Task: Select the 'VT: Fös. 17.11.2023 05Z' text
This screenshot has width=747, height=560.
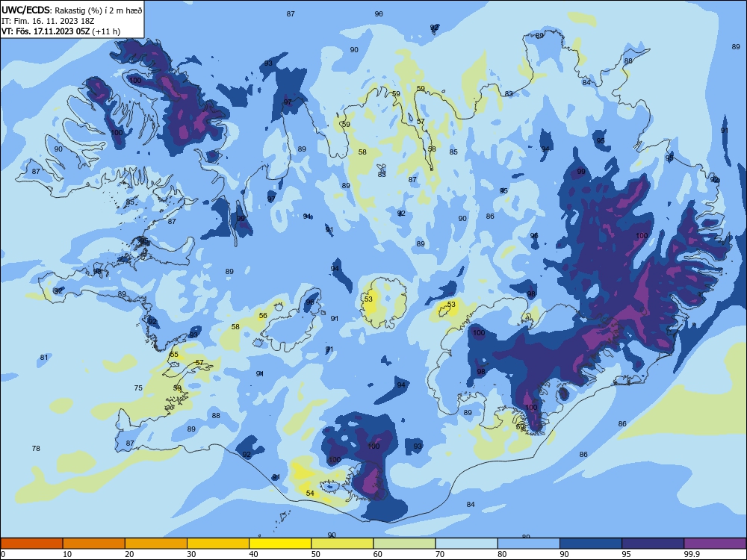Action: click(x=46, y=31)
